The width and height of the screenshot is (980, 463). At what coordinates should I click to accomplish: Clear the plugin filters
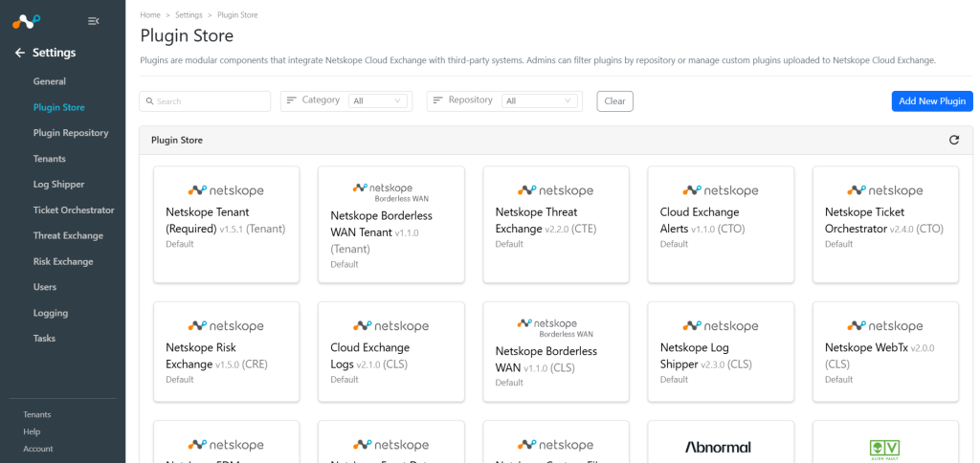click(615, 101)
